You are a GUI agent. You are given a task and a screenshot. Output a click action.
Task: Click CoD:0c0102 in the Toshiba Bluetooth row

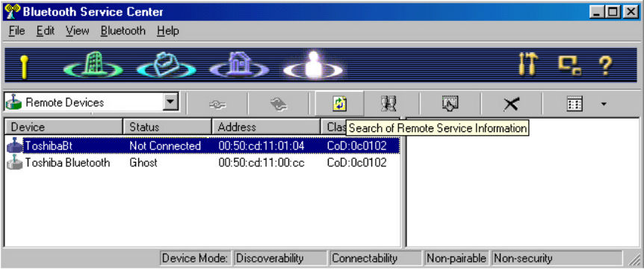pos(356,163)
